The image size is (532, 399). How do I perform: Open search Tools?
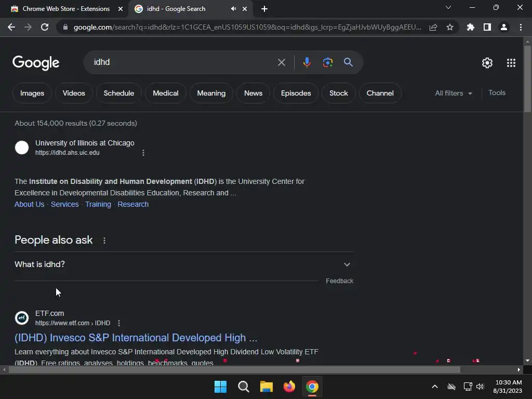tap(497, 92)
